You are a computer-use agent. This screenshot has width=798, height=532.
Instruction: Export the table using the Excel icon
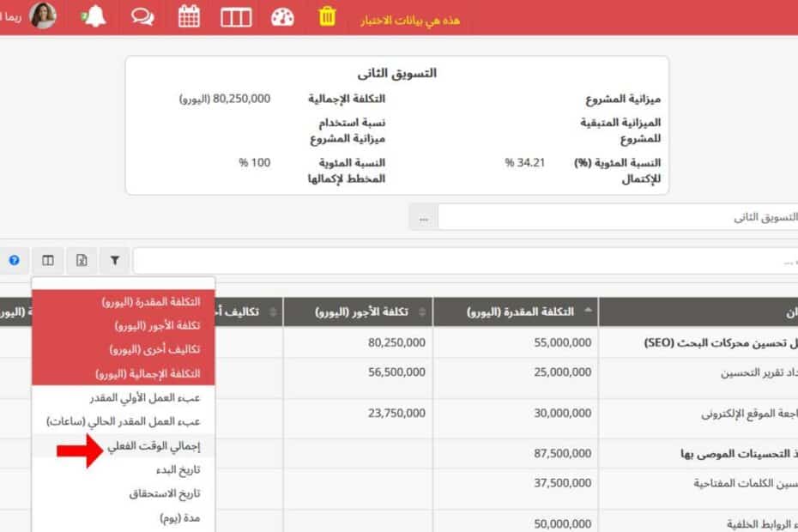(x=82, y=260)
